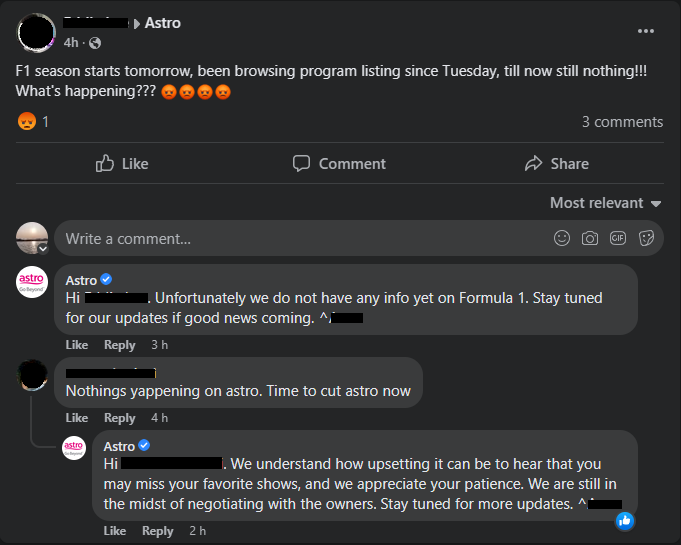Like the post
Screen dimensions: 681x545
click(x=122, y=164)
